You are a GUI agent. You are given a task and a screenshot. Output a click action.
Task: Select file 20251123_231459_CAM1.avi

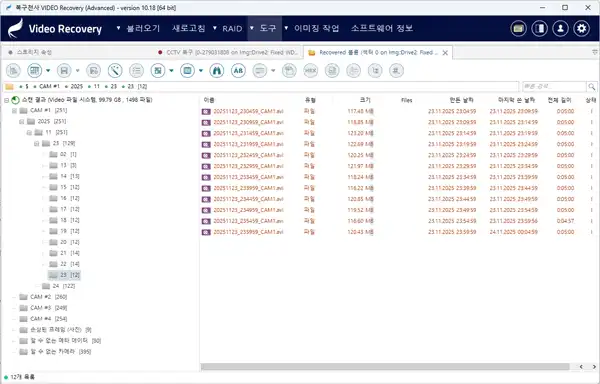248,133
